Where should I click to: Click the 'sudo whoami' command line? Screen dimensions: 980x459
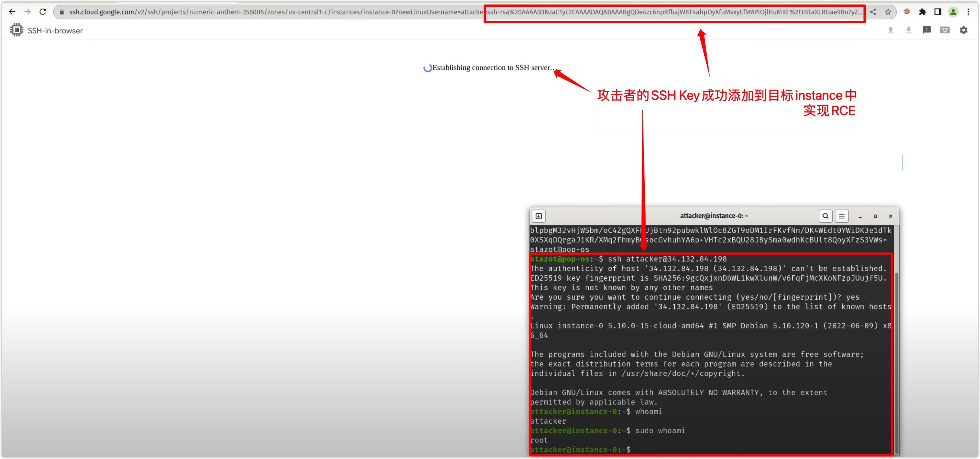[608, 430]
